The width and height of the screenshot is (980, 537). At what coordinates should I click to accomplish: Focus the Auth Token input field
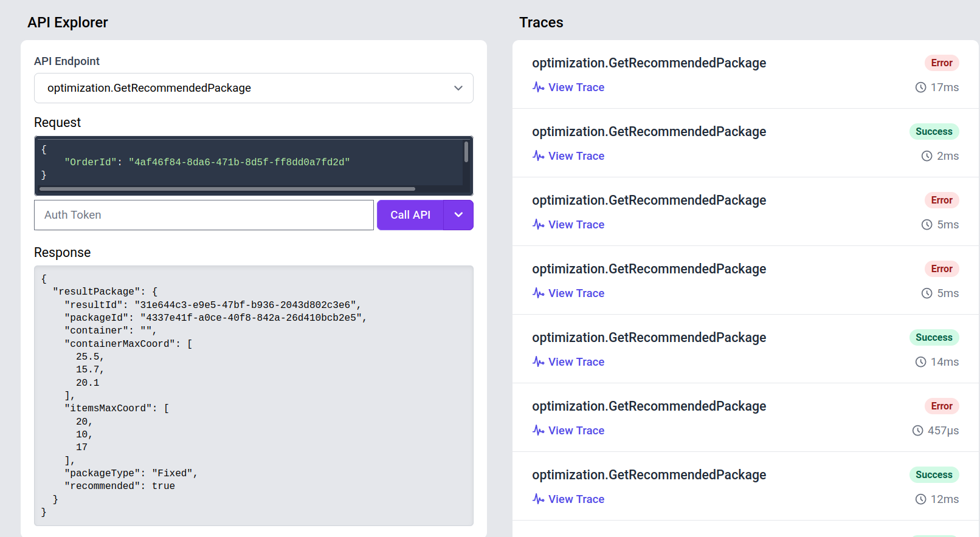click(x=204, y=215)
